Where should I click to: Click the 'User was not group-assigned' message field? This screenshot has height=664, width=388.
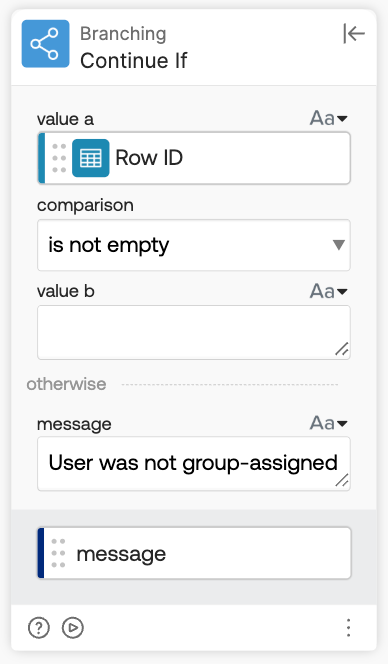point(194,464)
